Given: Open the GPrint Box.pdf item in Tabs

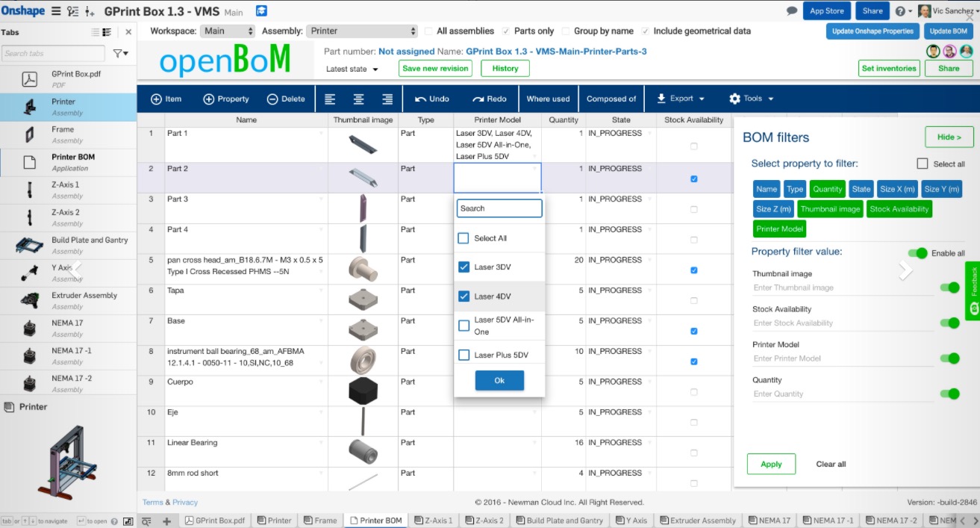Looking at the screenshot, I should click(x=68, y=78).
